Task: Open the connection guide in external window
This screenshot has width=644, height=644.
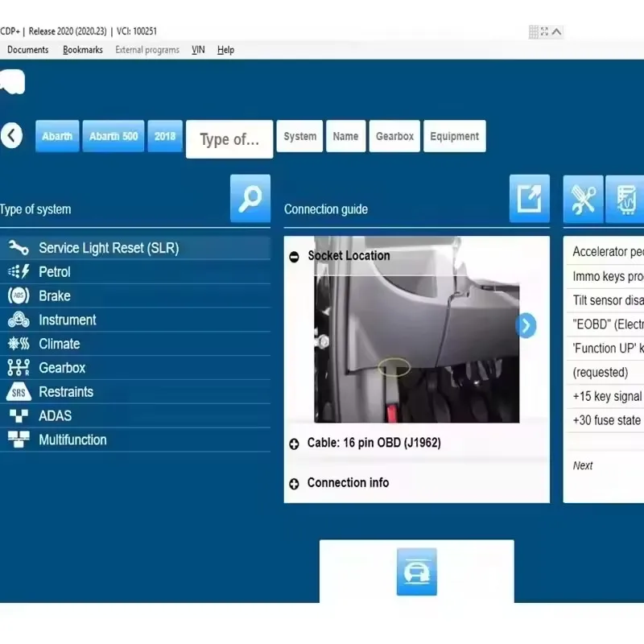Action: [530, 198]
